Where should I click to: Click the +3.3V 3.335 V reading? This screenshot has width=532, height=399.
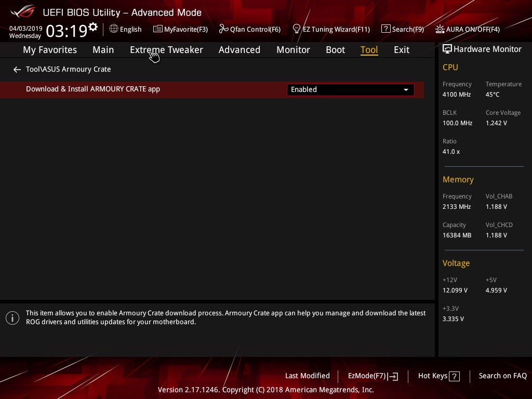[453, 319]
